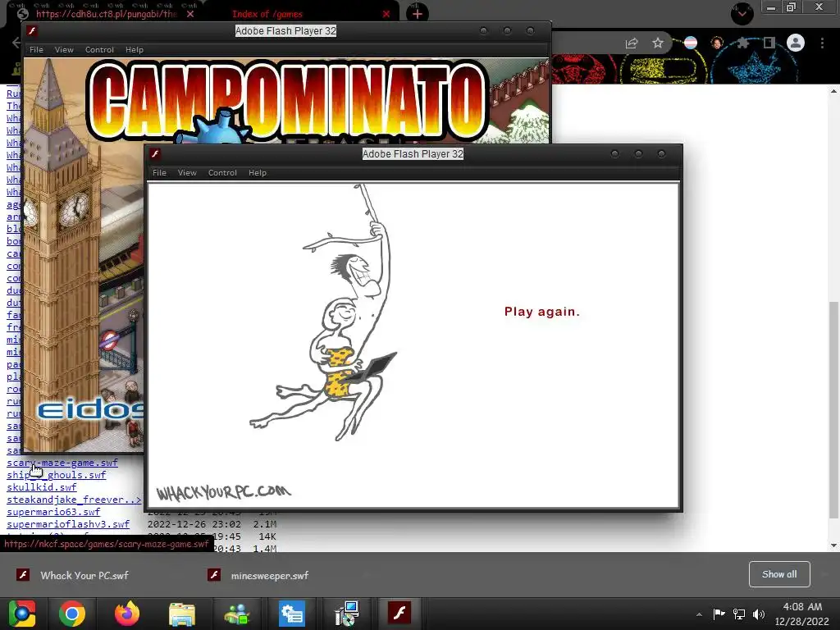
Task: Click the Campominato title graphic
Action: [x=287, y=101]
